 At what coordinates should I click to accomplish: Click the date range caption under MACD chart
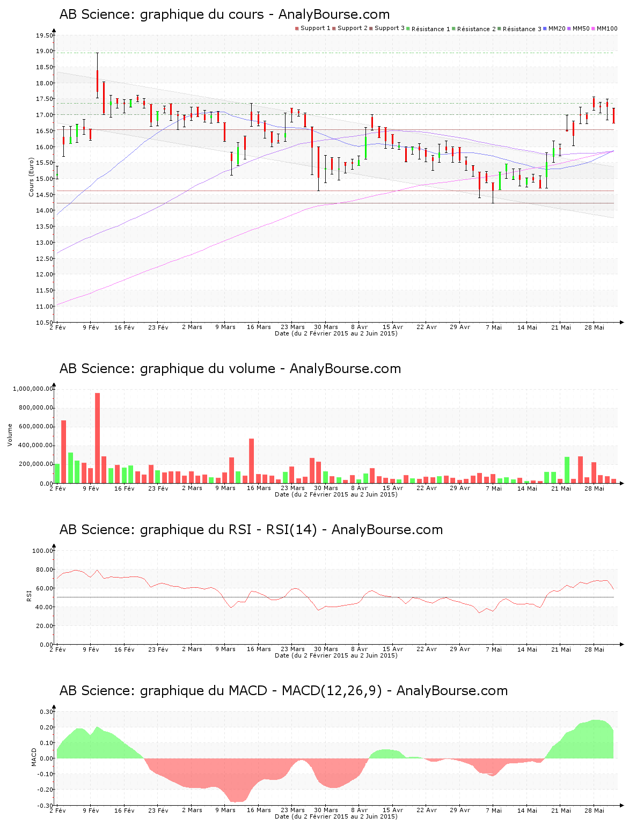[336, 816]
